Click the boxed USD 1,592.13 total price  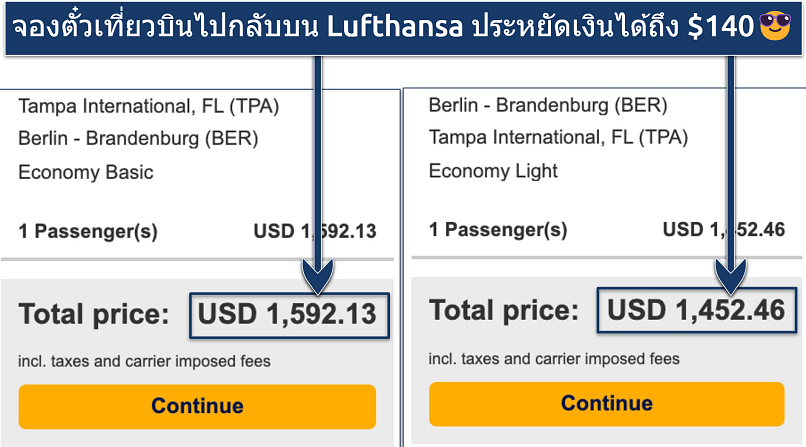click(x=287, y=315)
